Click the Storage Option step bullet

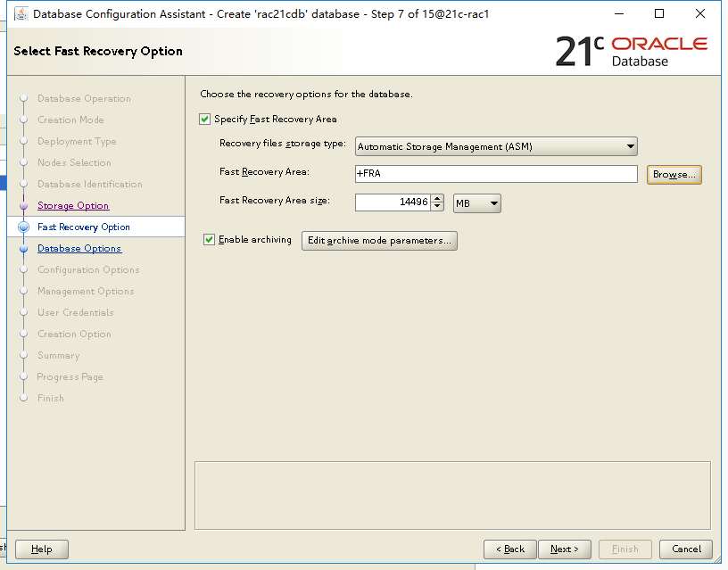pos(24,206)
